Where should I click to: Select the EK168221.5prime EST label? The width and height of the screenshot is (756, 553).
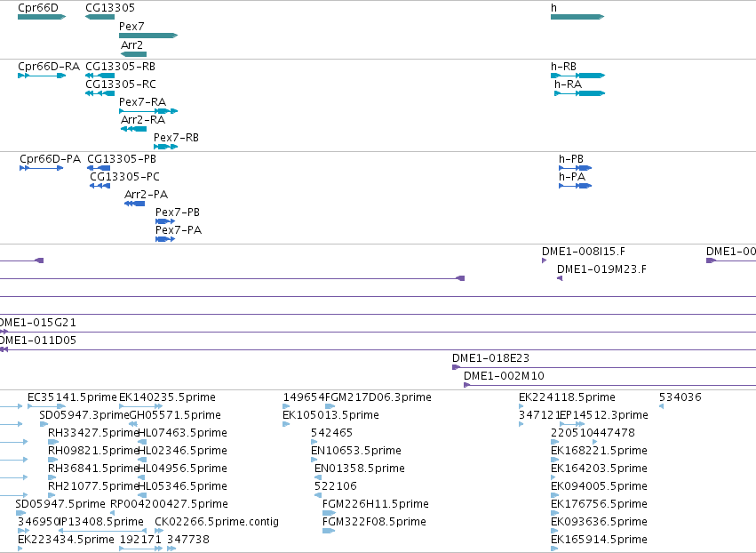(x=599, y=451)
